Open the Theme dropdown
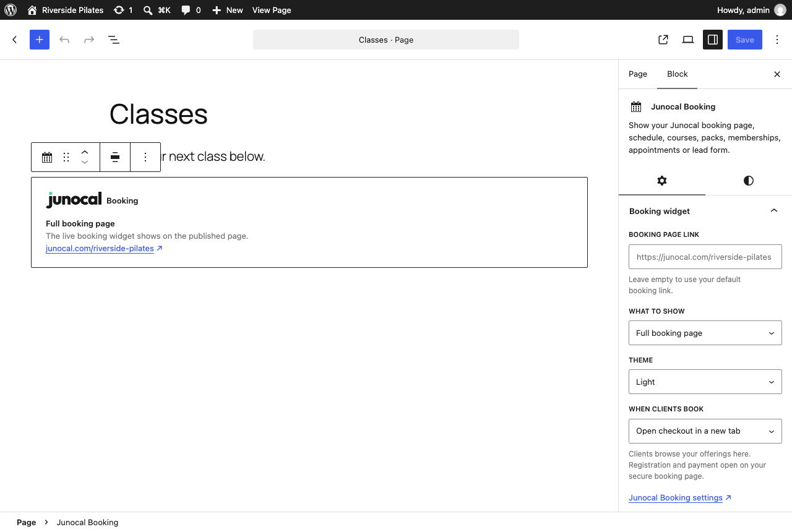 click(705, 382)
